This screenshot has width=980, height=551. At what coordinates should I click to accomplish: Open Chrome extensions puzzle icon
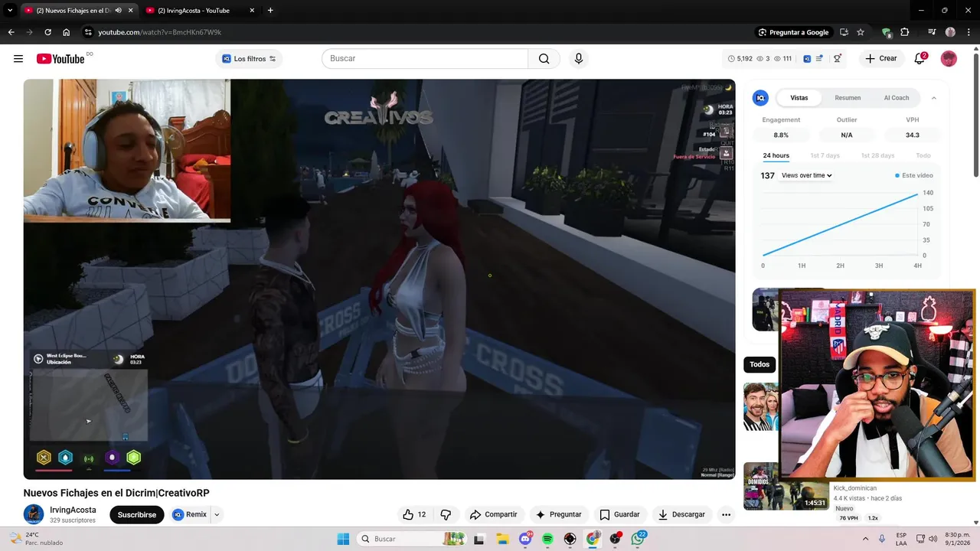[x=905, y=32]
